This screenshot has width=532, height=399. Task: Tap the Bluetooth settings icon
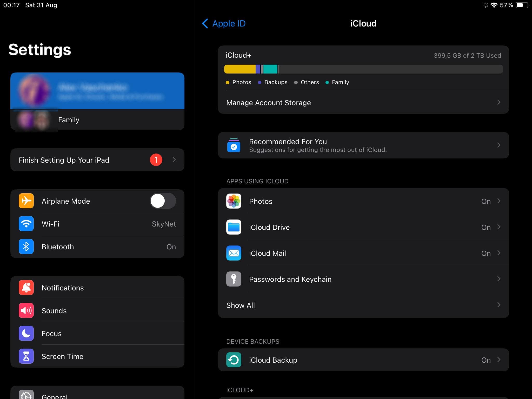[x=26, y=247]
